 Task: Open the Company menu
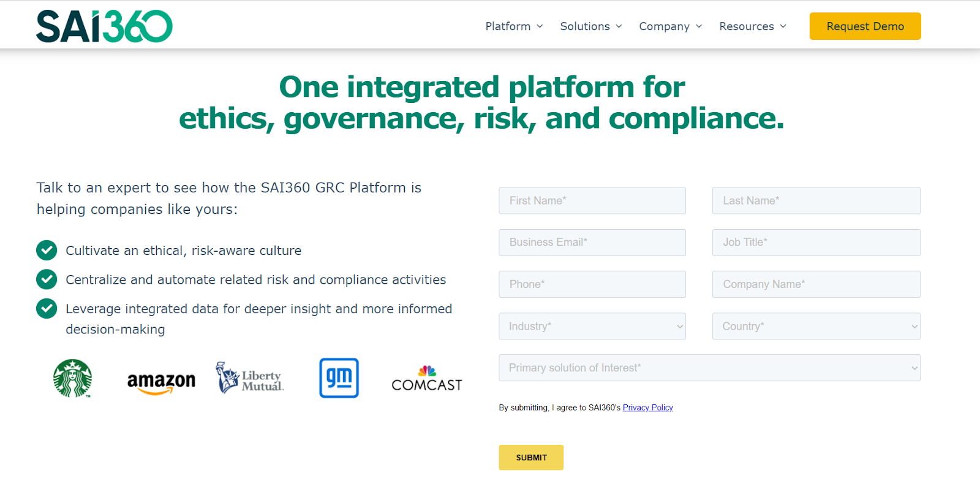coord(670,26)
